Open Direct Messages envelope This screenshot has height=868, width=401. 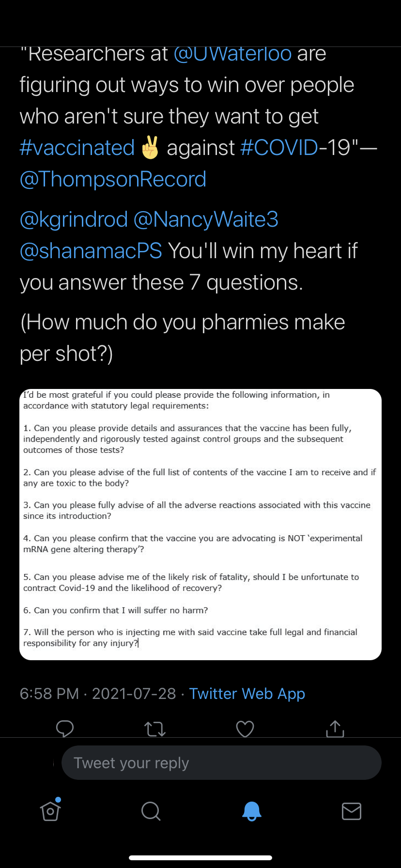click(x=352, y=810)
